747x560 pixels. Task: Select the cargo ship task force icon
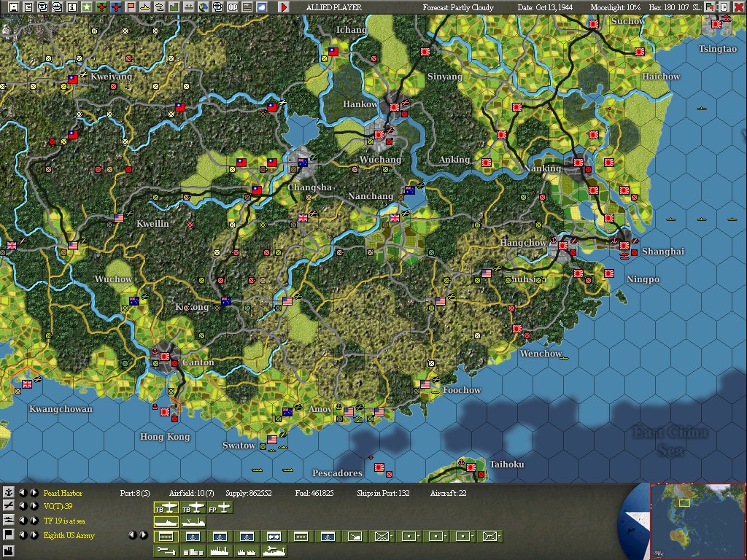193,522
